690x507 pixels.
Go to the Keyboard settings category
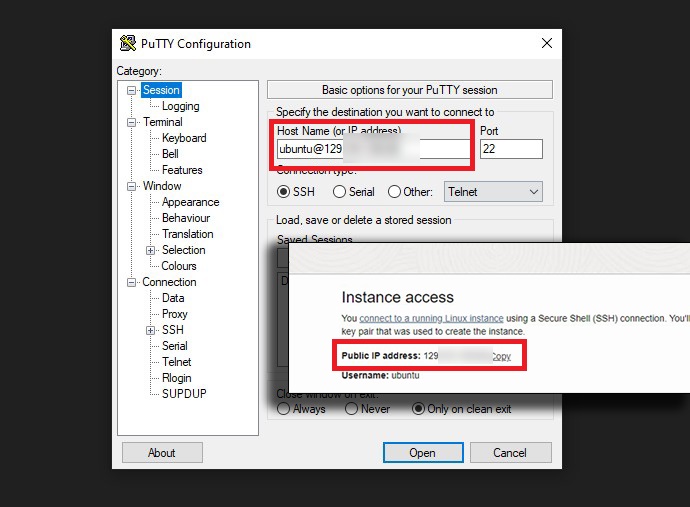point(184,138)
